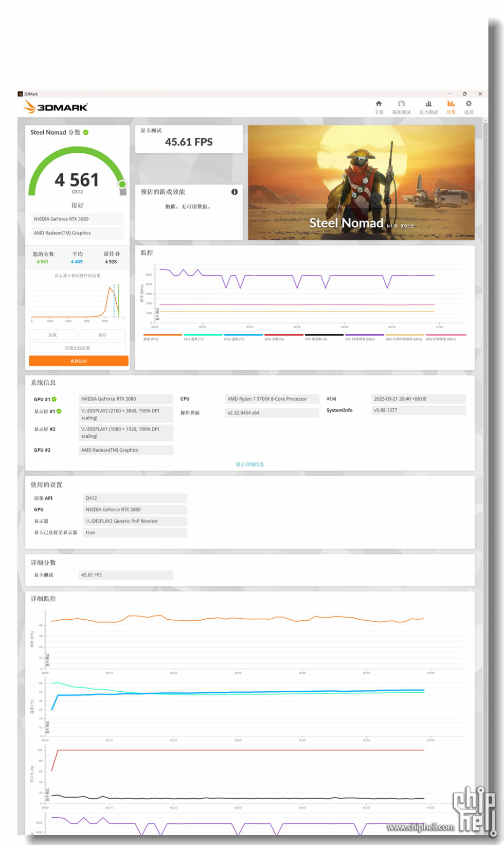Viewport: 504px width, 845px height.
Task: Click the 您的分数 4 561 value
Action: (x=43, y=262)
